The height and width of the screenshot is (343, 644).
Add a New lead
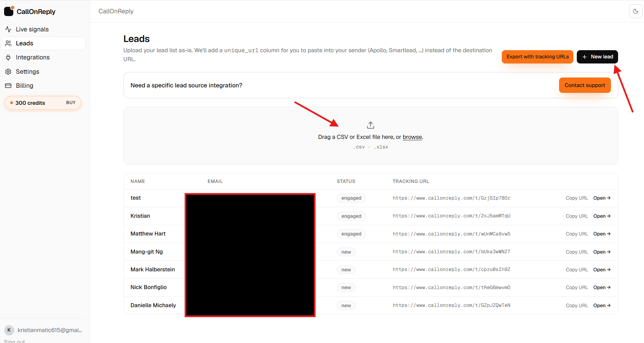597,57
